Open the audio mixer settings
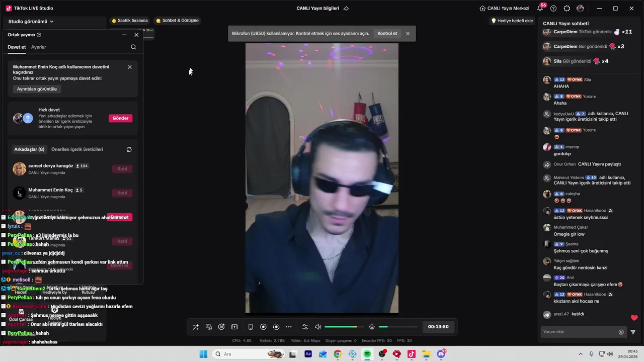The height and width of the screenshot is (362, 644). pos(305,327)
